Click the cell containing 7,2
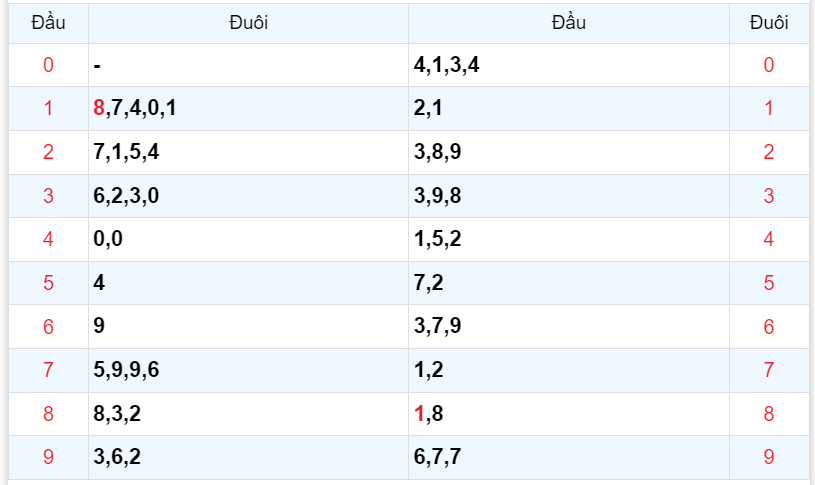Viewport: 815px width, 485px height. tap(429, 283)
